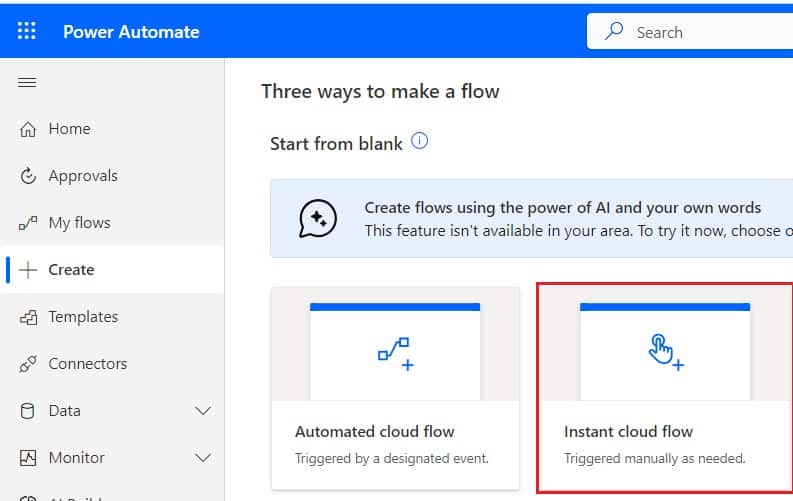Choose the Automated cloud flow card

click(x=395, y=388)
